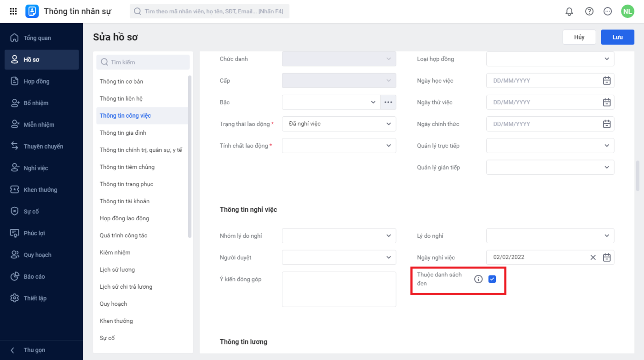This screenshot has width=644, height=360.
Task: Click the three-dots button next to Bậc
Action: point(388,102)
